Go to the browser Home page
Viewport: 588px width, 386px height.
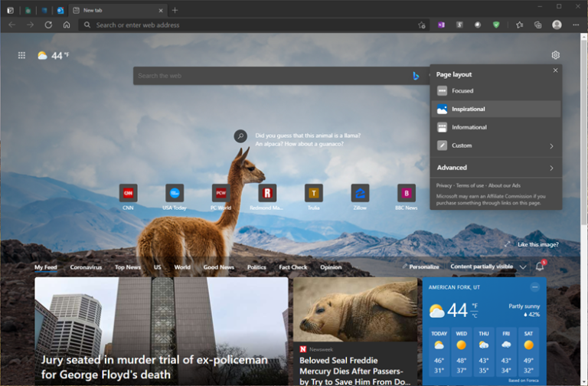coord(67,25)
